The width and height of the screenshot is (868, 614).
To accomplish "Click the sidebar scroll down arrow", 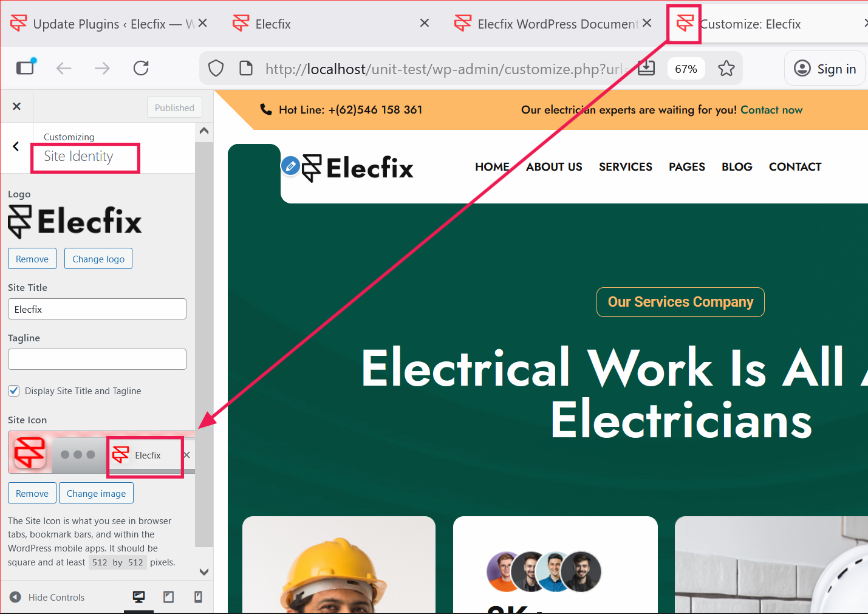I will (x=204, y=571).
